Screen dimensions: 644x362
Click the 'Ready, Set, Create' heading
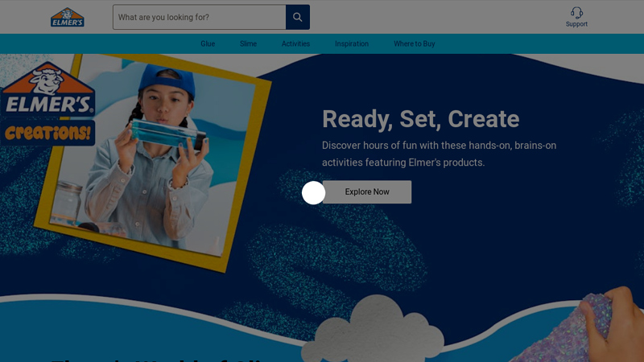[420, 119]
